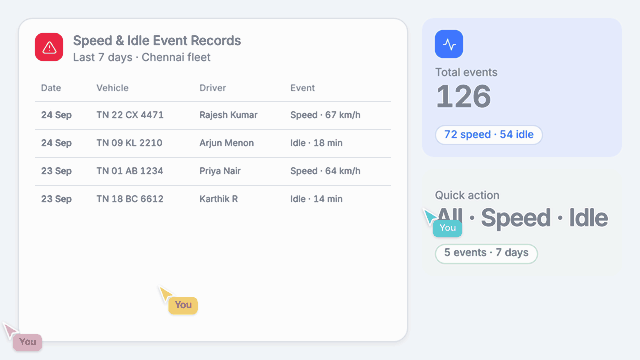This screenshot has height=360, width=640.
Task: Click the '72 speed · 54 idle' pill
Action: coord(489,135)
